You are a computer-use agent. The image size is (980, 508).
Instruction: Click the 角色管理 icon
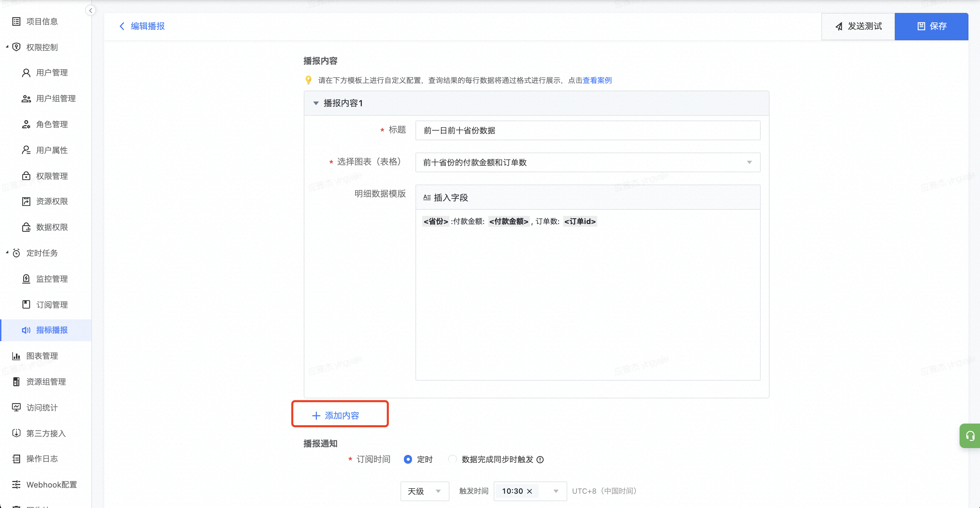tap(26, 124)
